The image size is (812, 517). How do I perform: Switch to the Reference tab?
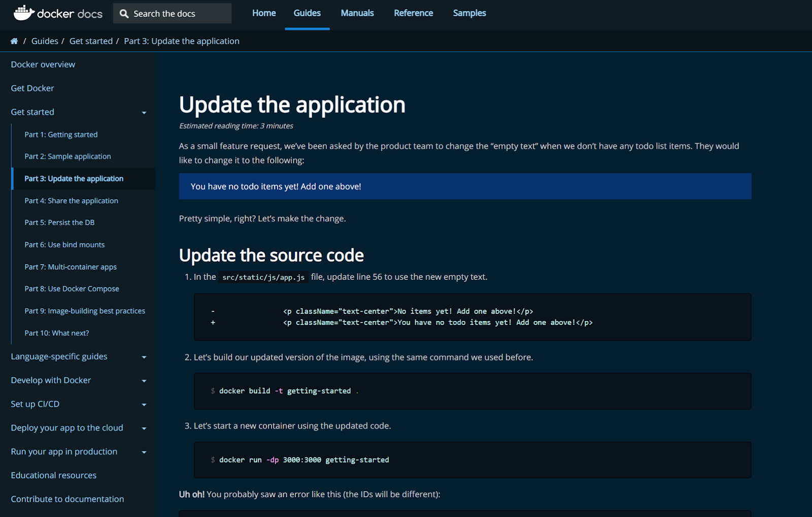[x=413, y=13]
